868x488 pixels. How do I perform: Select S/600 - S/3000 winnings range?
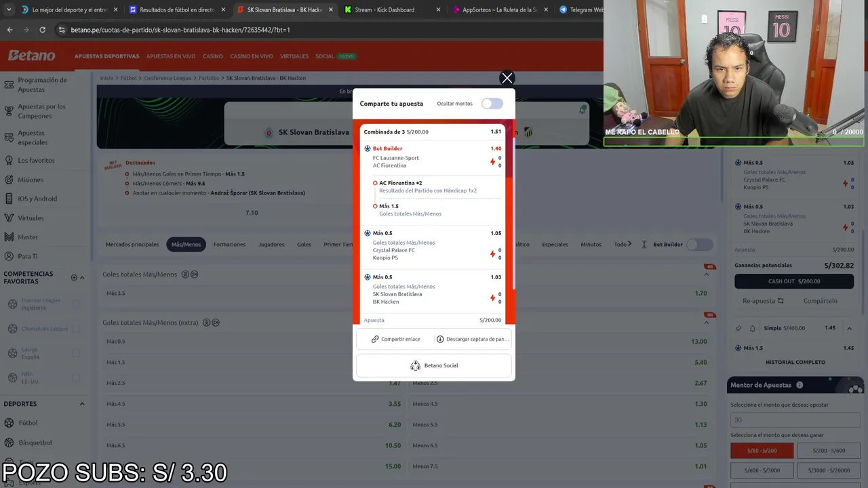pyautogui.click(x=762, y=470)
